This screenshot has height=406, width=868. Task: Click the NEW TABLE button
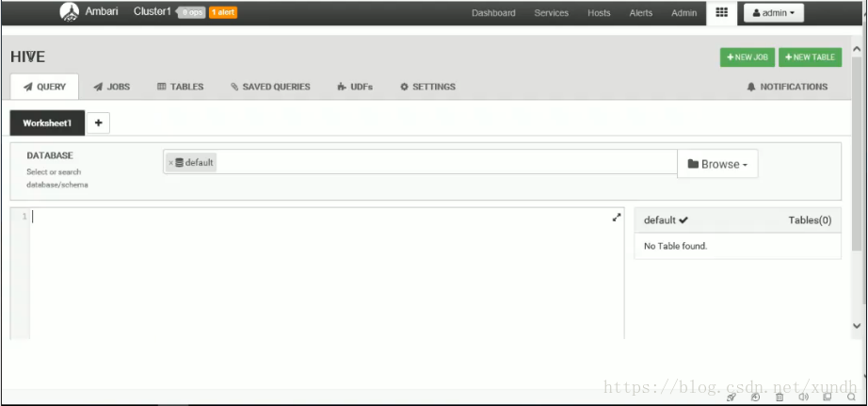pos(810,57)
